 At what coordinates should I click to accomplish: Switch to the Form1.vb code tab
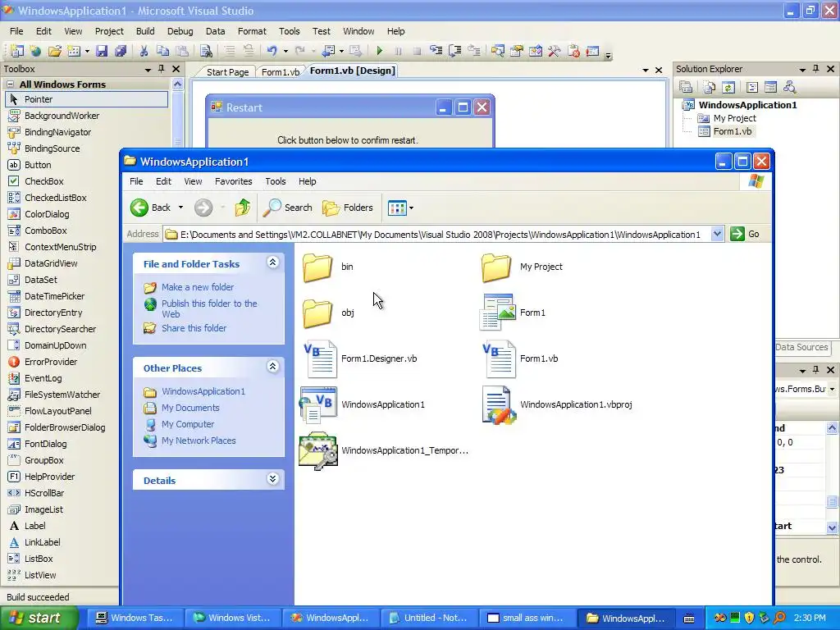[281, 72]
